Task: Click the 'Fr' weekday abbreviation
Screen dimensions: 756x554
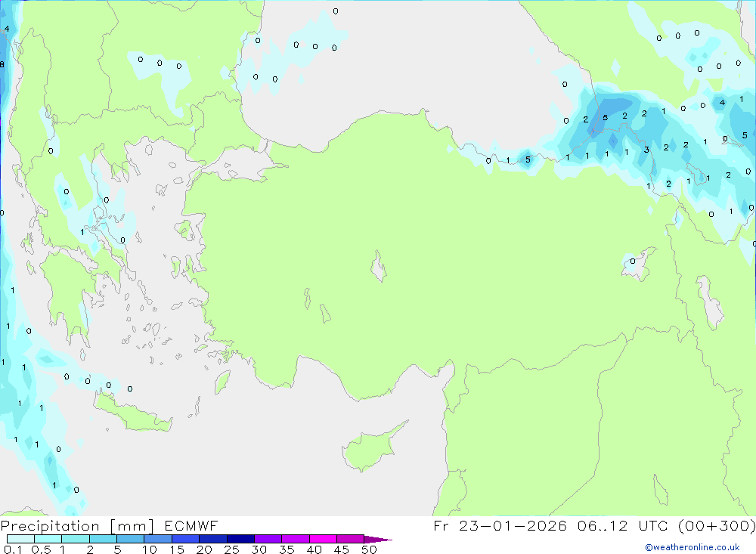Action: pyautogui.click(x=441, y=525)
